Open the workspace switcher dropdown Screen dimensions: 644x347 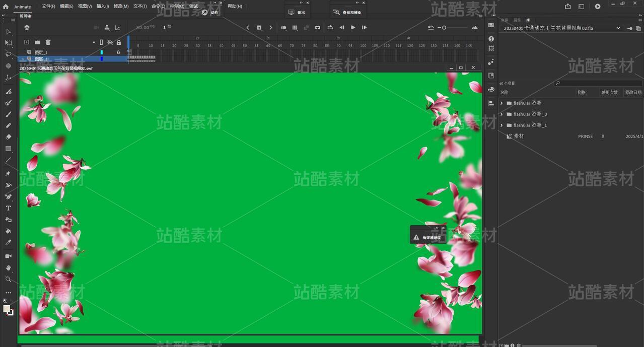(582, 7)
